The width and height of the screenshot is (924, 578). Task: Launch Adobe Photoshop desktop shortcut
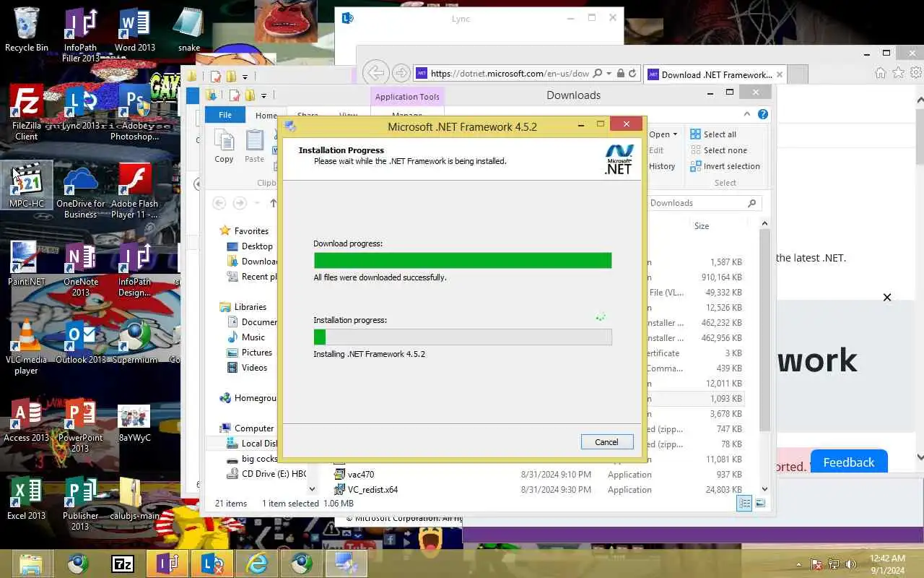pos(134,112)
